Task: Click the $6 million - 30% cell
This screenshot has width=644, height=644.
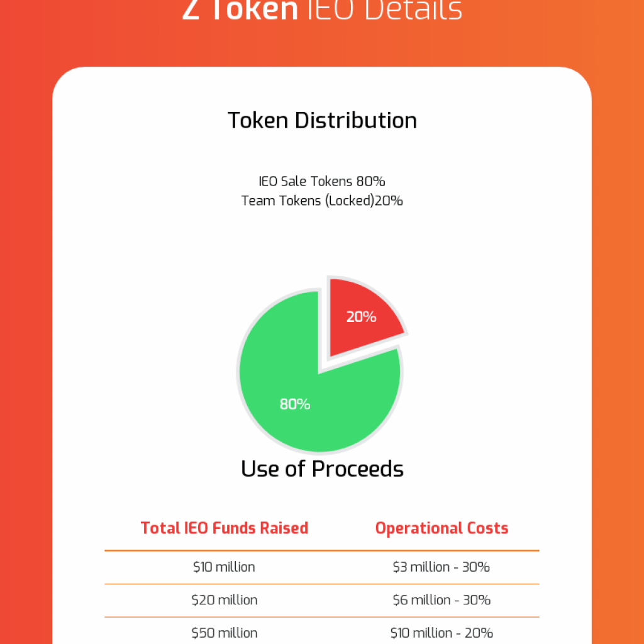Action: 441,600
